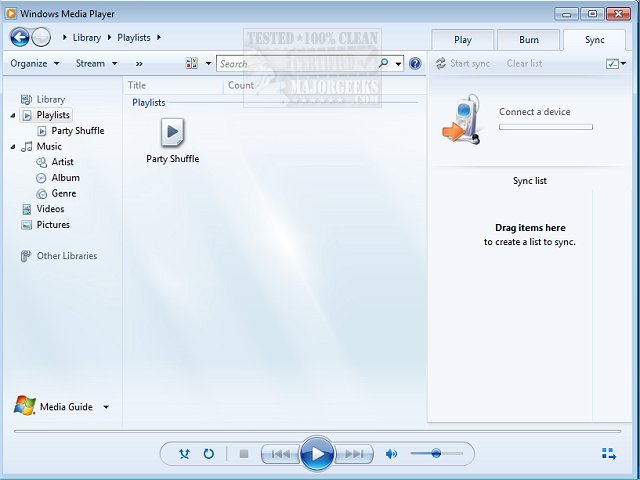Adjust the volume slider
The height and width of the screenshot is (480, 640).
[437, 453]
